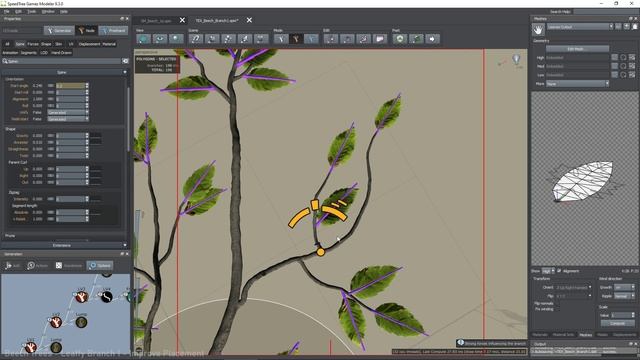Click the light bulb icon in viewport

[516, 59]
